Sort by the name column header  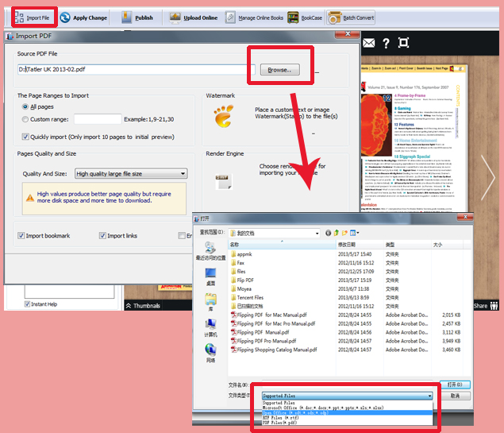(x=283, y=245)
